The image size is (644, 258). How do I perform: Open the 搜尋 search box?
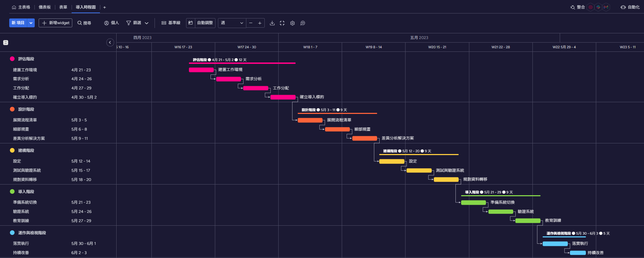pos(84,23)
